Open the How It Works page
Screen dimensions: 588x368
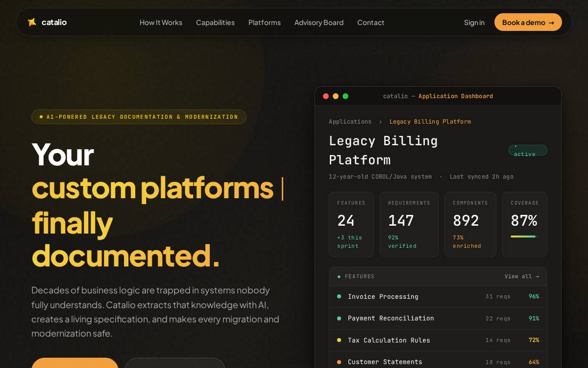pos(161,23)
